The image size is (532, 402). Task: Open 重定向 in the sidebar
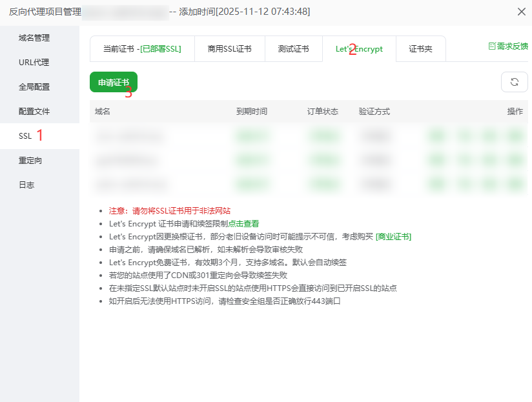pyautogui.click(x=30, y=161)
